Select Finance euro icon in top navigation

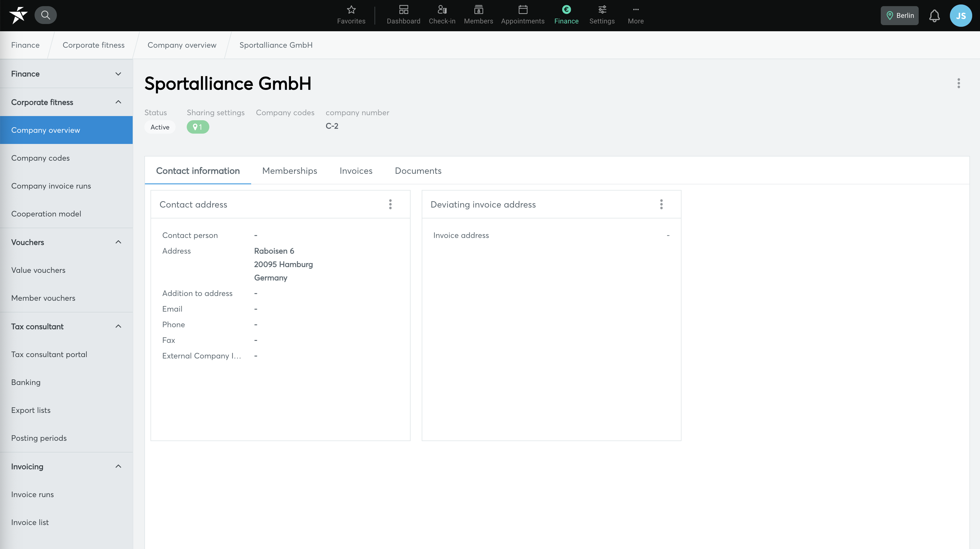tap(566, 15)
